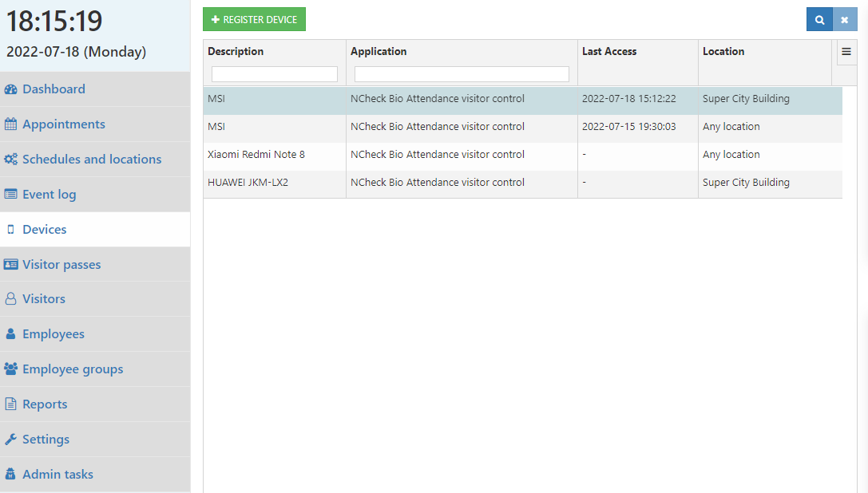Sort by the Last Access column header

[609, 52]
